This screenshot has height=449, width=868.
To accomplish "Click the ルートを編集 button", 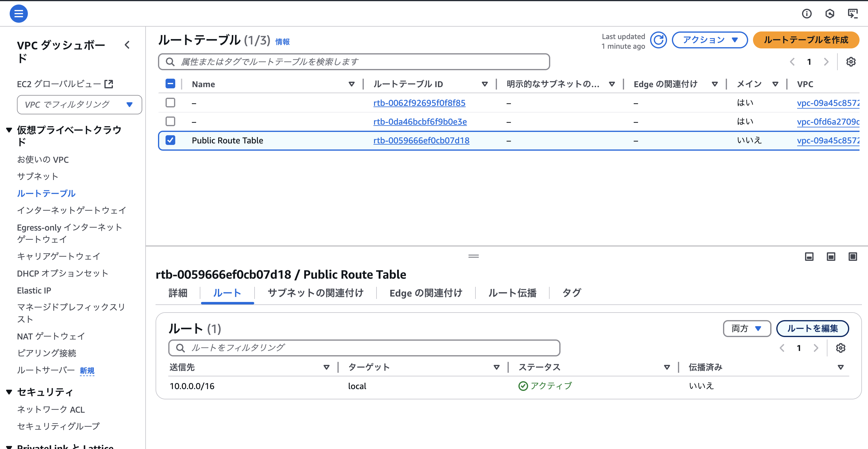I will click(x=812, y=328).
